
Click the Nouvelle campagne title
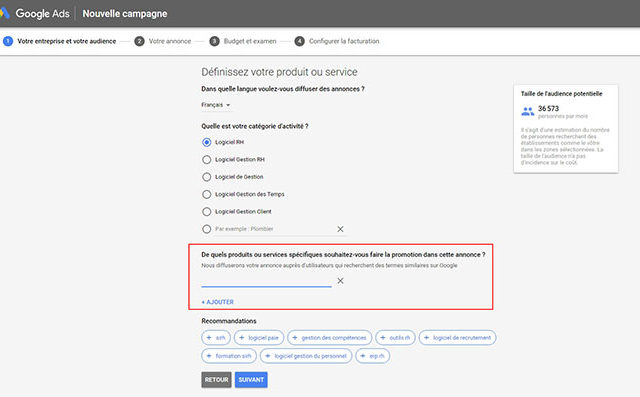[x=125, y=13]
